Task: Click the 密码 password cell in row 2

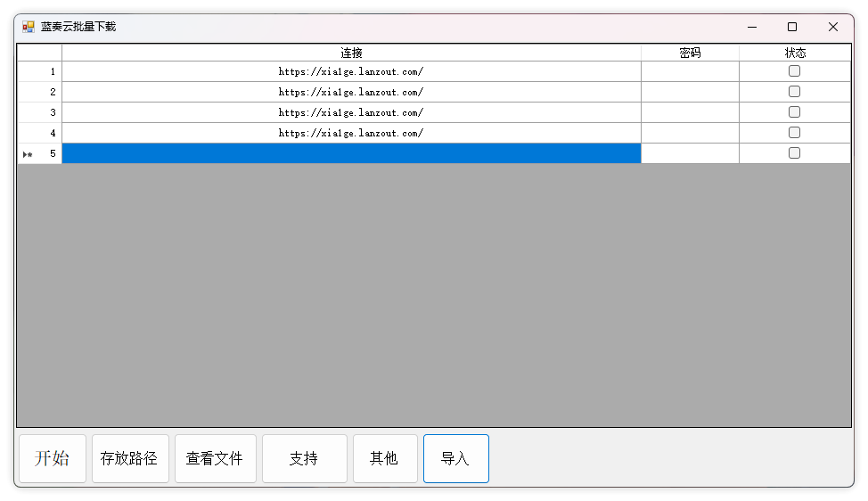Action: (691, 92)
